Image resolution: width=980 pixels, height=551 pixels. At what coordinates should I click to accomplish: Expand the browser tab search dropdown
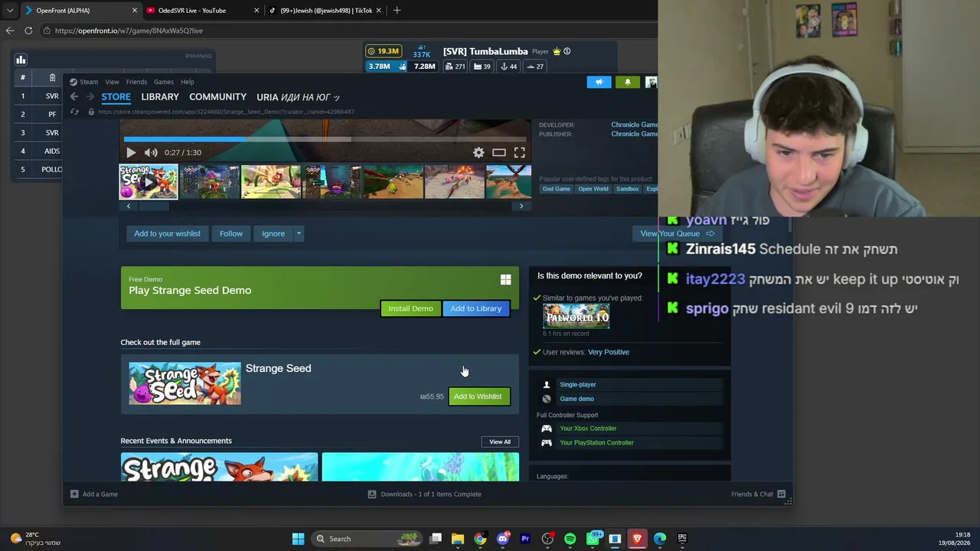click(x=10, y=11)
